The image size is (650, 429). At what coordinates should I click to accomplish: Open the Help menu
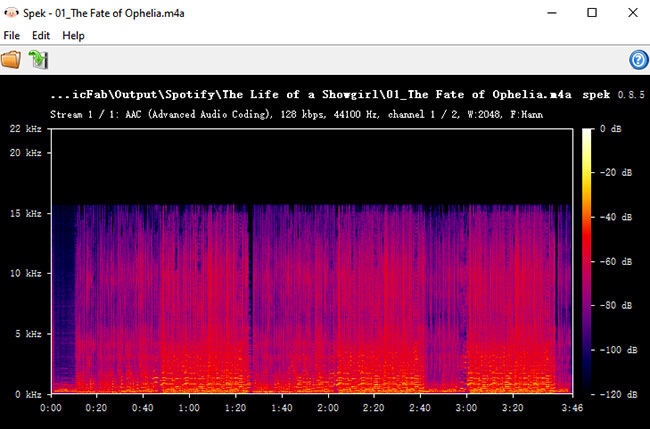(73, 36)
